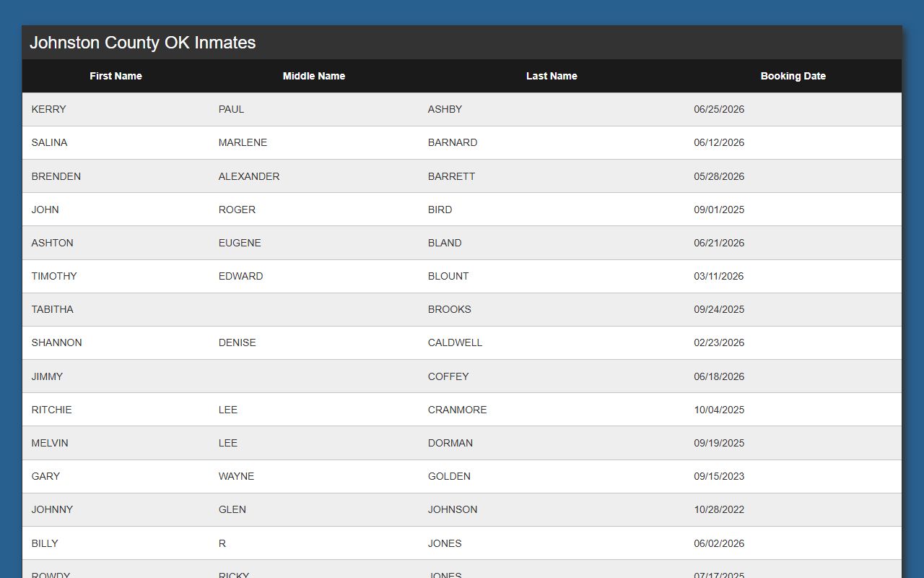Viewport: 924px width, 578px height.
Task: Select first name ASHTON
Action: point(52,243)
